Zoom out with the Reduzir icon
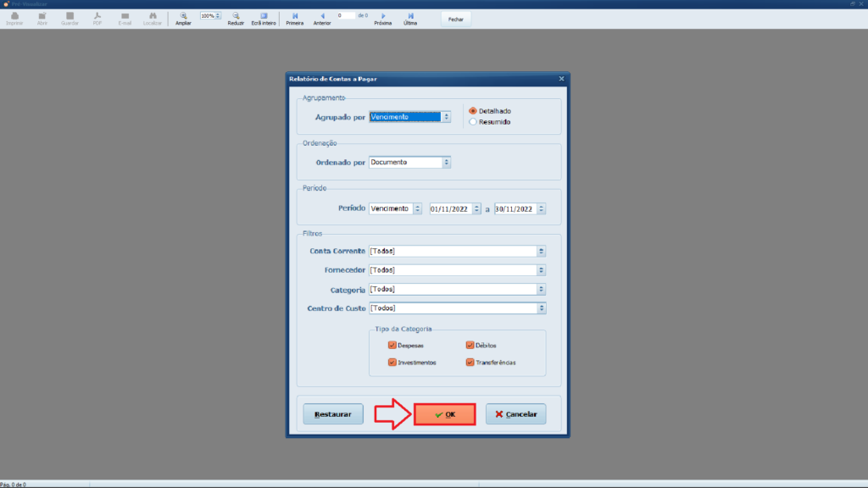This screenshot has width=868, height=488. [236, 19]
